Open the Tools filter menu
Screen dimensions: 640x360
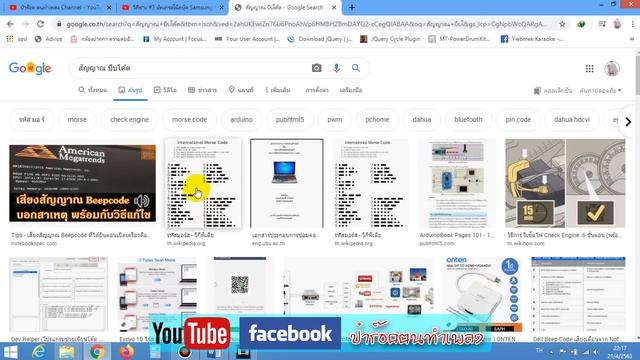tap(351, 90)
